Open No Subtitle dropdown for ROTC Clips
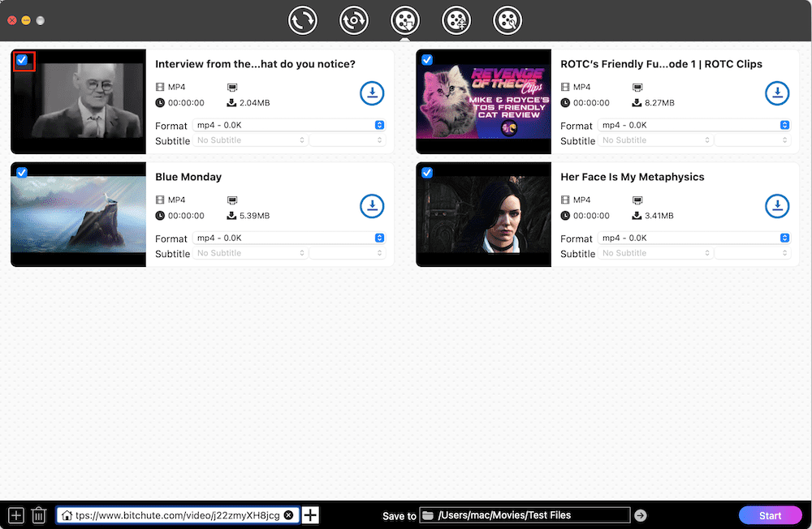 coord(655,140)
